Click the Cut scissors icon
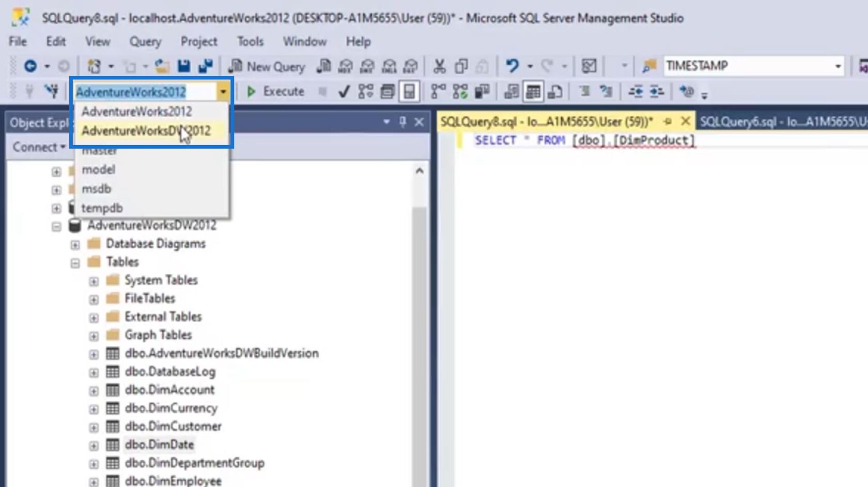The width and height of the screenshot is (868, 487). (x=439, y=66)
